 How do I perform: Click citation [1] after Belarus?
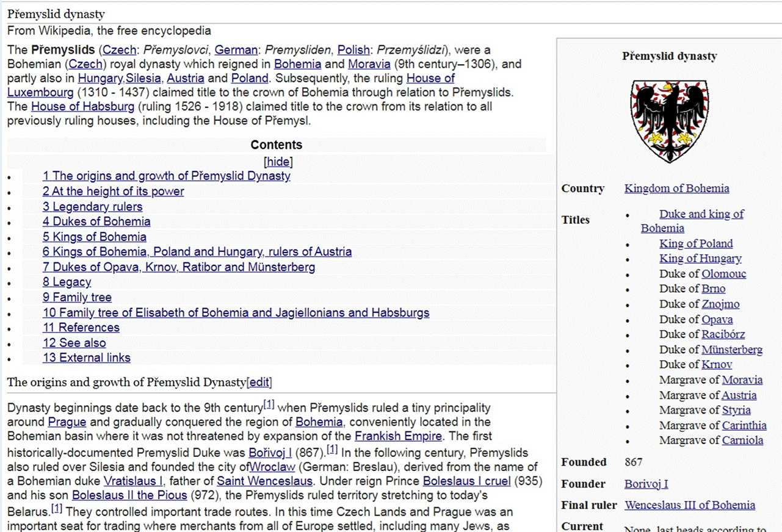(57, 508)
